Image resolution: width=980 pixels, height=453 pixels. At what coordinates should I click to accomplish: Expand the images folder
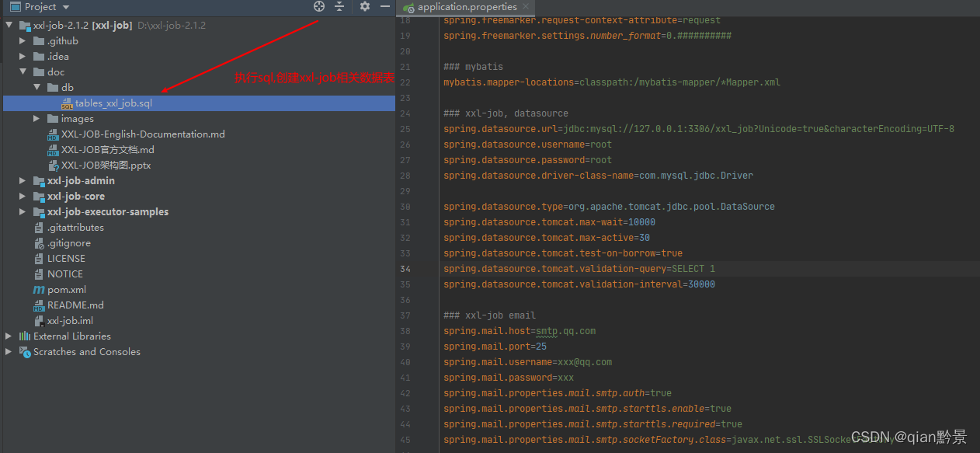(x=37, y=119)
